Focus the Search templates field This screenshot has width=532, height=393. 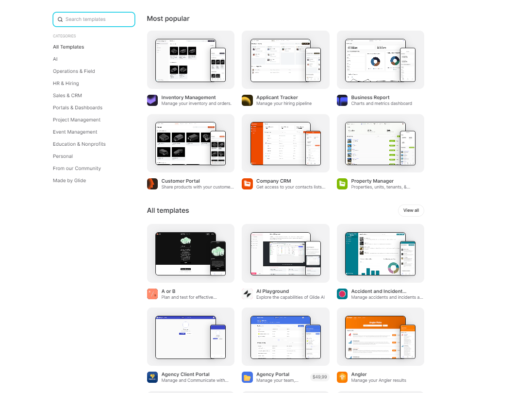tap(94, 19)
